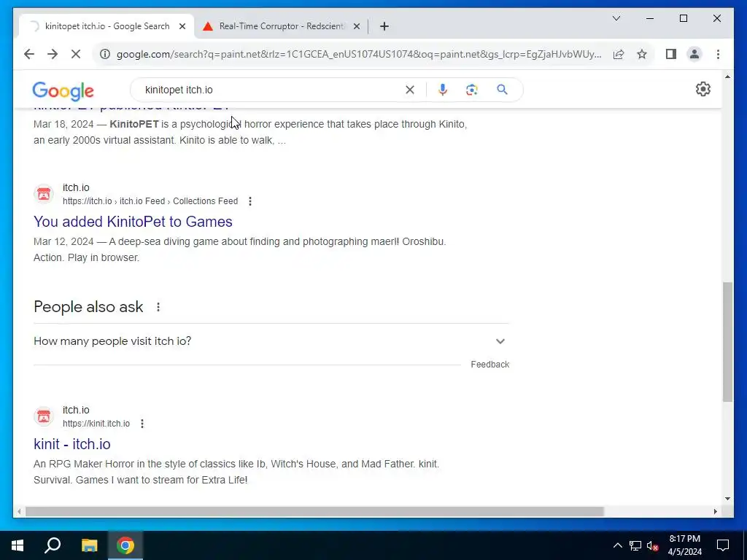The width and height of the screenshot is (747, 560).
Task: Close the Real-Time Corruptor tab
Action: pos(356,26)
